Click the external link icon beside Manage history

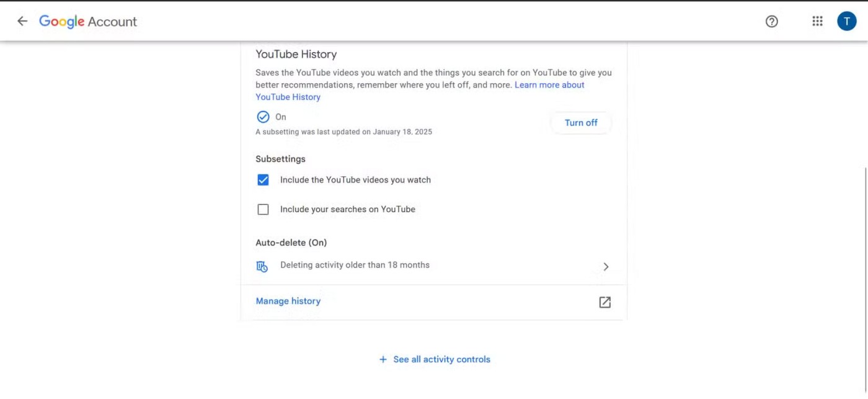coord(604,302)
